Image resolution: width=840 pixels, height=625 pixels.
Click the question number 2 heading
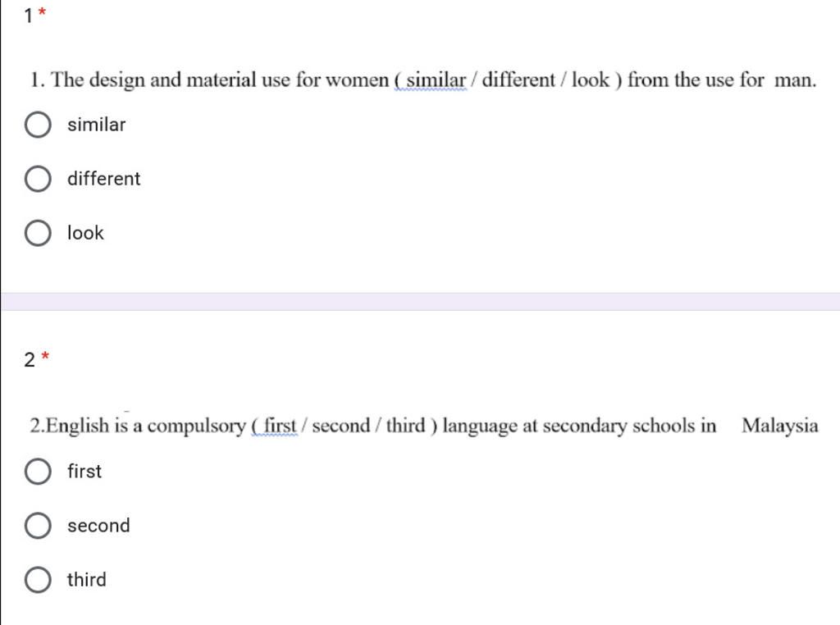[x=30, y=359]
